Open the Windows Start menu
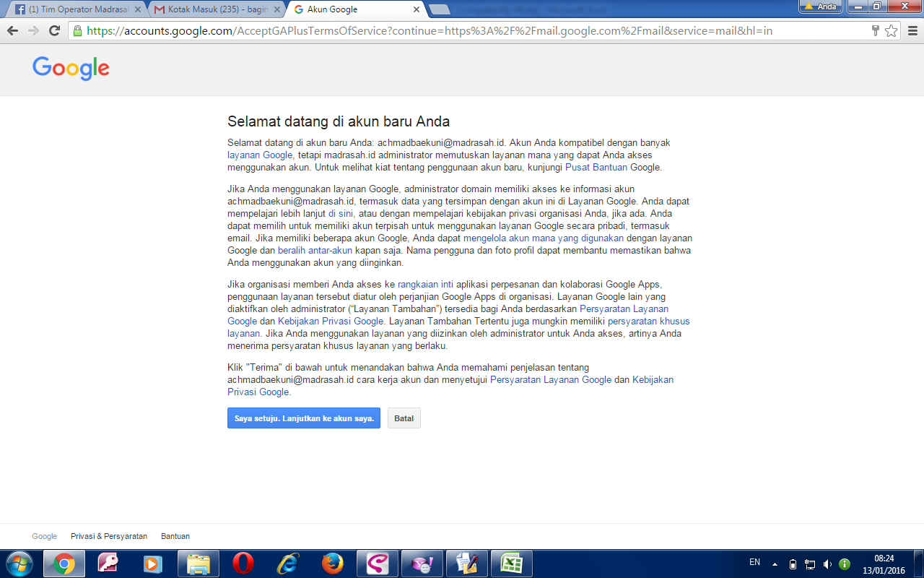 click(x=19, y=564)
